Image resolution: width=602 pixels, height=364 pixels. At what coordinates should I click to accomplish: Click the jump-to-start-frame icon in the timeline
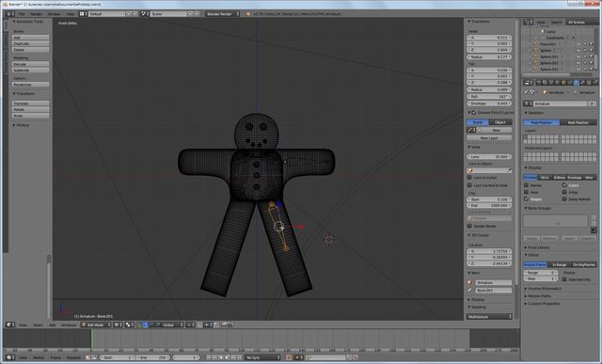tap(209, 357)
